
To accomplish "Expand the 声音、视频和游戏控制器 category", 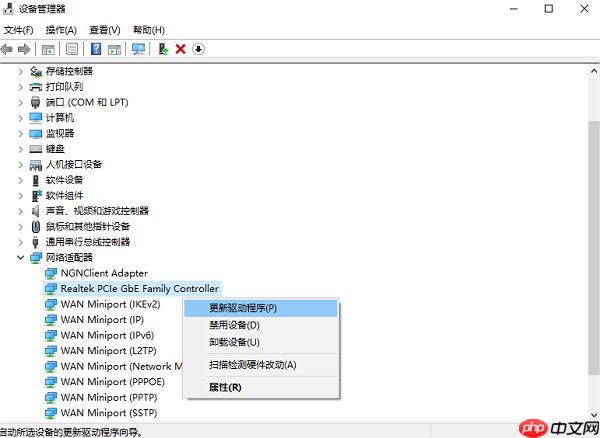I will pyautogui.click(x=21, y=211).
